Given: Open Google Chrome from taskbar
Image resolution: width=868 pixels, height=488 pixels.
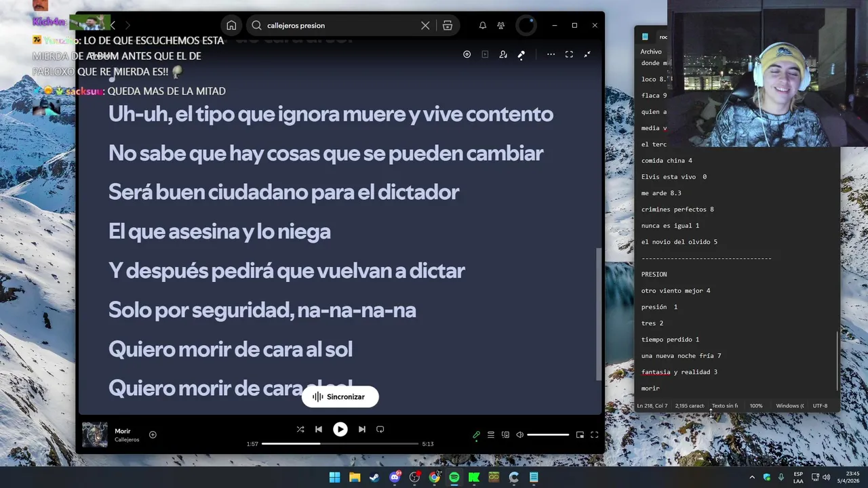Looking at the screenshot, I should tap(434, 477).
